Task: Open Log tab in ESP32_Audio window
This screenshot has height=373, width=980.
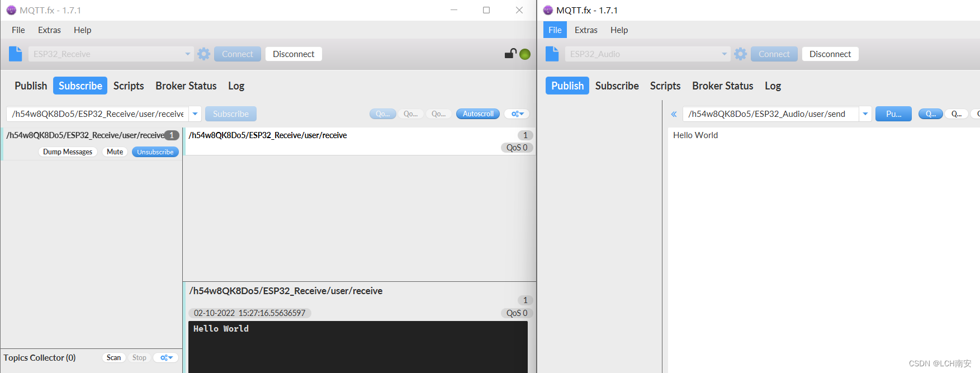Action: [x=773, y=86]
